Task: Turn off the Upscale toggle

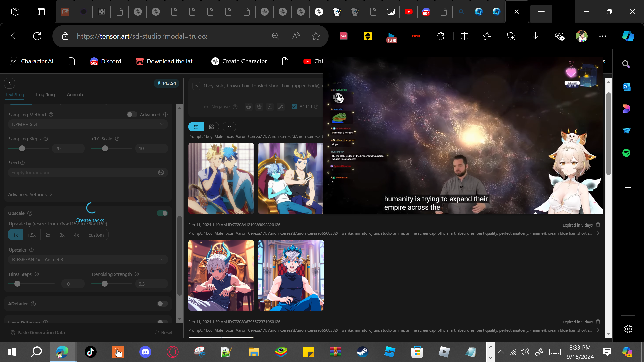Action: pyautogui.click(x=162, y=213)
